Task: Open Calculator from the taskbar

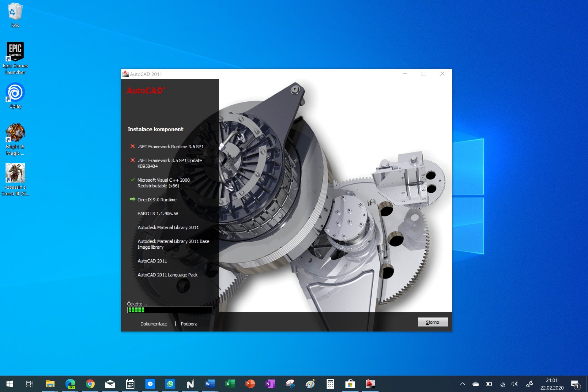Action: tap(330, 384)
